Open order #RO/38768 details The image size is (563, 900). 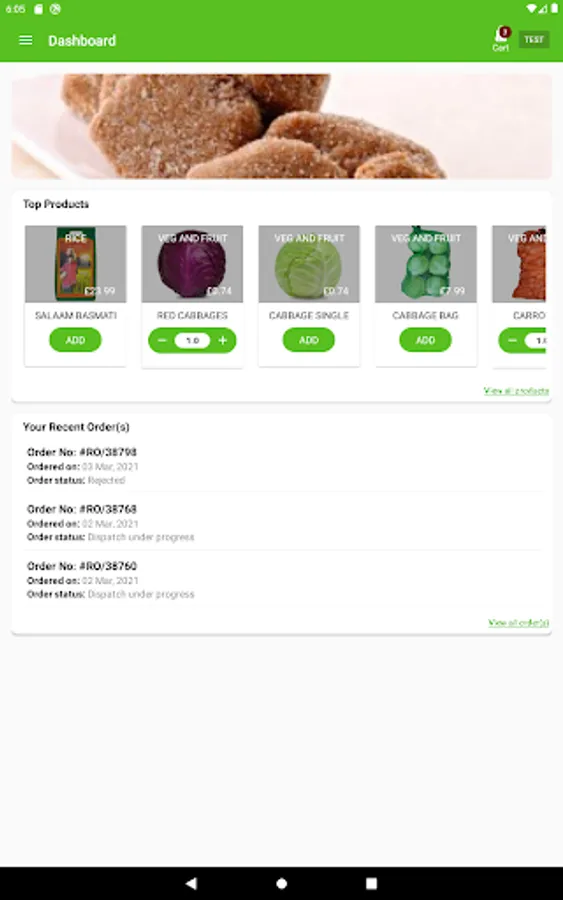[x=281, y=522]
